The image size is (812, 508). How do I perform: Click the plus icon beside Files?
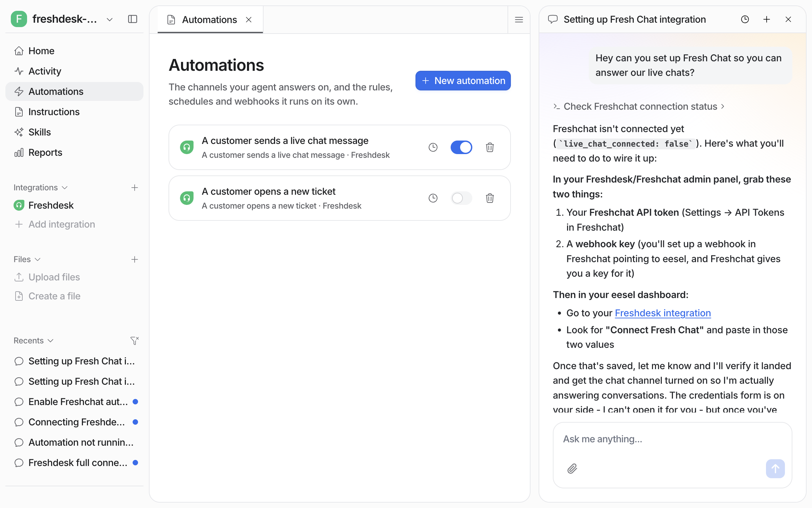point(135,259)
